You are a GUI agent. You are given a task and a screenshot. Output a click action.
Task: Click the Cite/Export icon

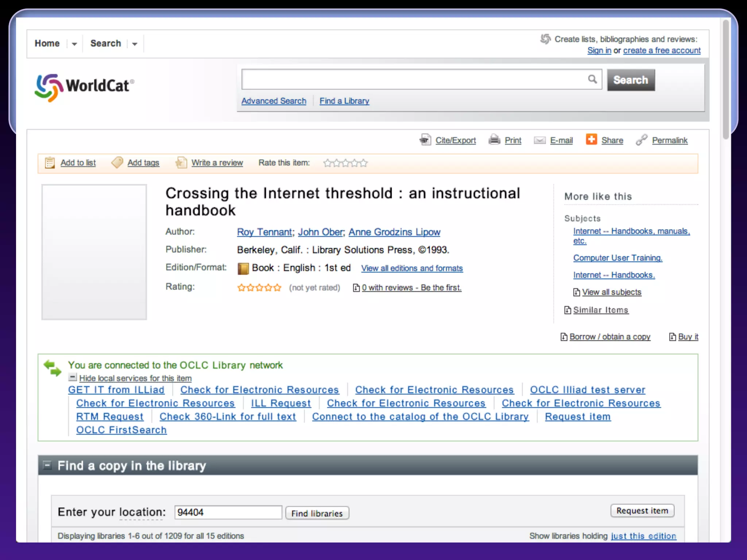click(x=425, y=140)
